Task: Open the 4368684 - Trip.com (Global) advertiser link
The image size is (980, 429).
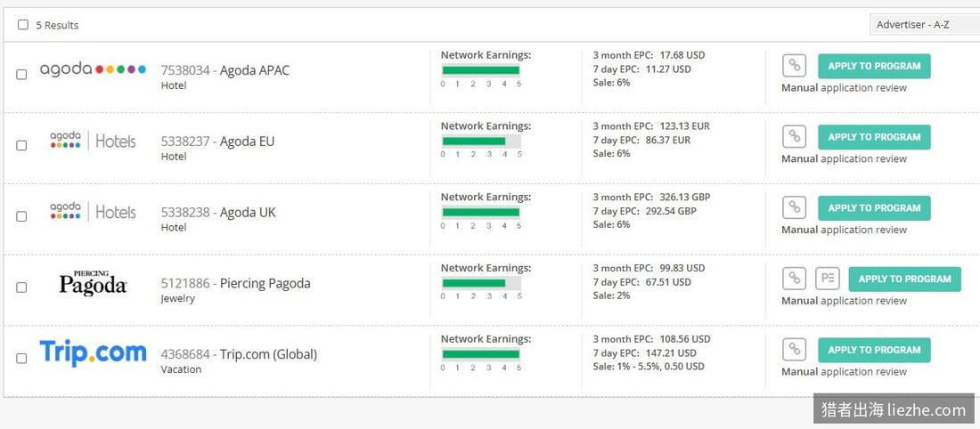Action: click(239, 354)
